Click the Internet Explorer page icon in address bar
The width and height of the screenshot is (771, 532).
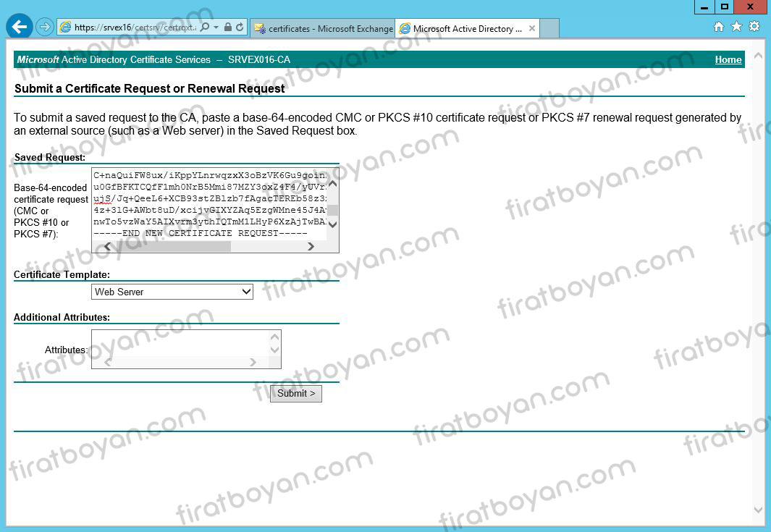pos(65,27)
